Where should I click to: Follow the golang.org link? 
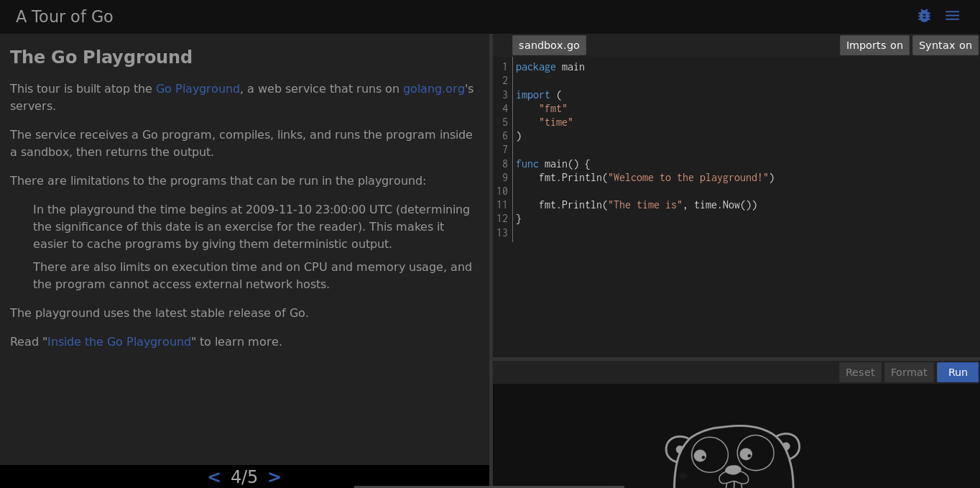tap(434, 88)
